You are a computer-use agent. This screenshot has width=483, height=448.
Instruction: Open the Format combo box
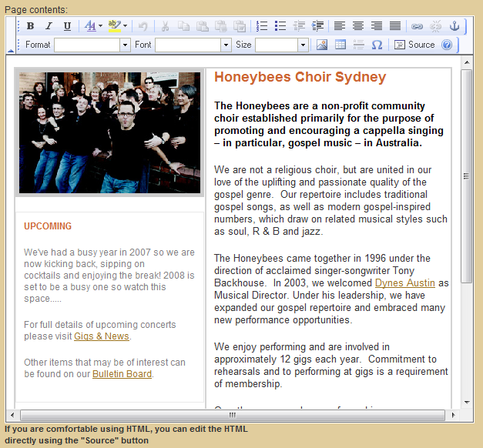(x=92, y=45)
